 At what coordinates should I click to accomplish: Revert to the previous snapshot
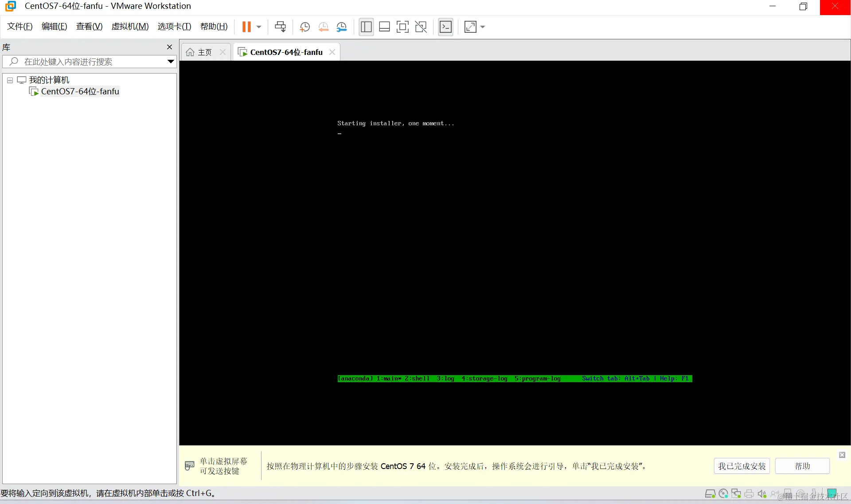(323, 27)
